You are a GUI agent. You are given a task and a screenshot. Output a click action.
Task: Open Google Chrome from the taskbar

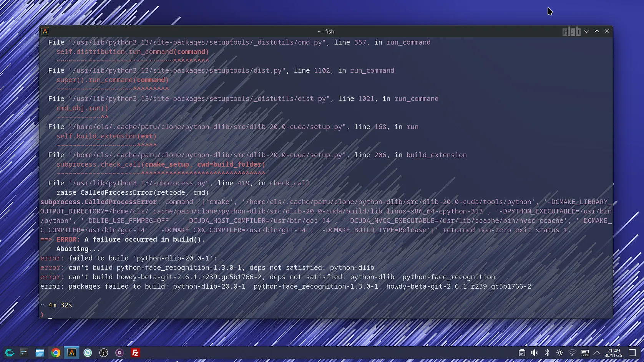coord(56,353)
